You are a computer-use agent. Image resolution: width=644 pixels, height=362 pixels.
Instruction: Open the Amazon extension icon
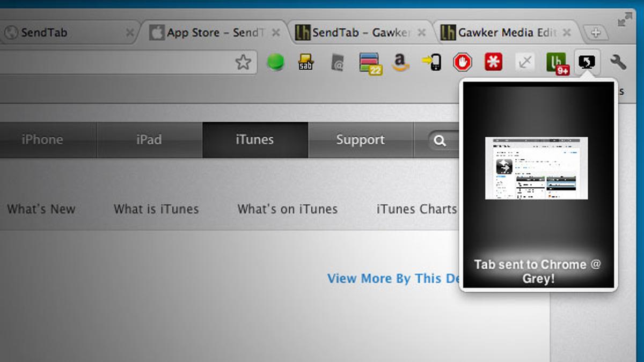tap(400, 63)
